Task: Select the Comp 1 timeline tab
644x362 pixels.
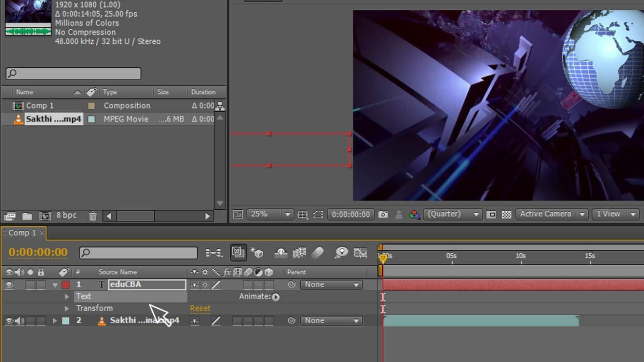Action: coord(22,233)
